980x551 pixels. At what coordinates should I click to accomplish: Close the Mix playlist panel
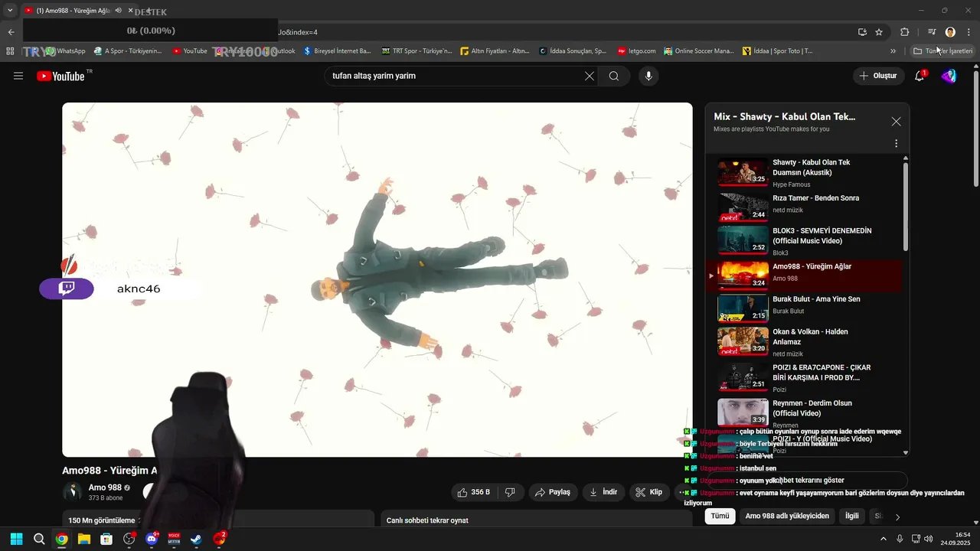coord(896,121)
